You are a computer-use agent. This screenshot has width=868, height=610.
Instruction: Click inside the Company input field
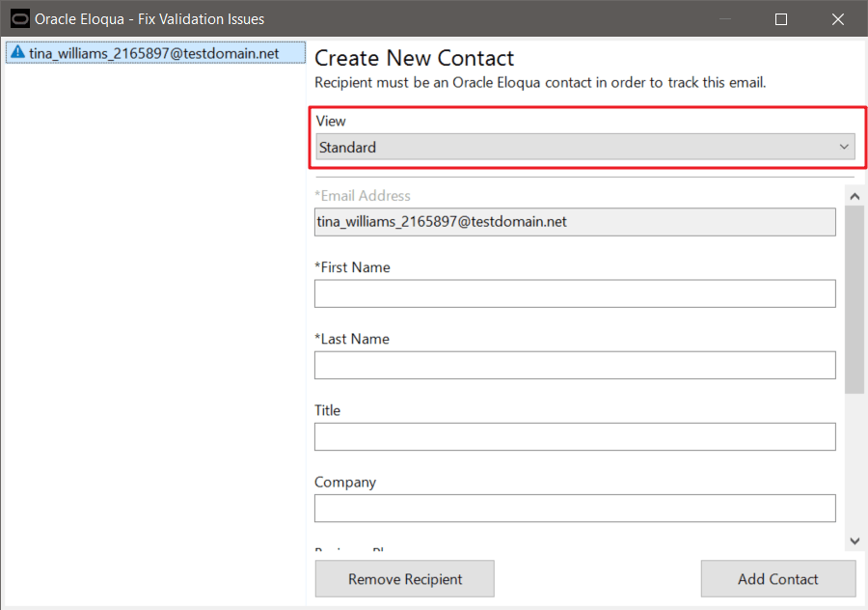click(x=575, y=508)
